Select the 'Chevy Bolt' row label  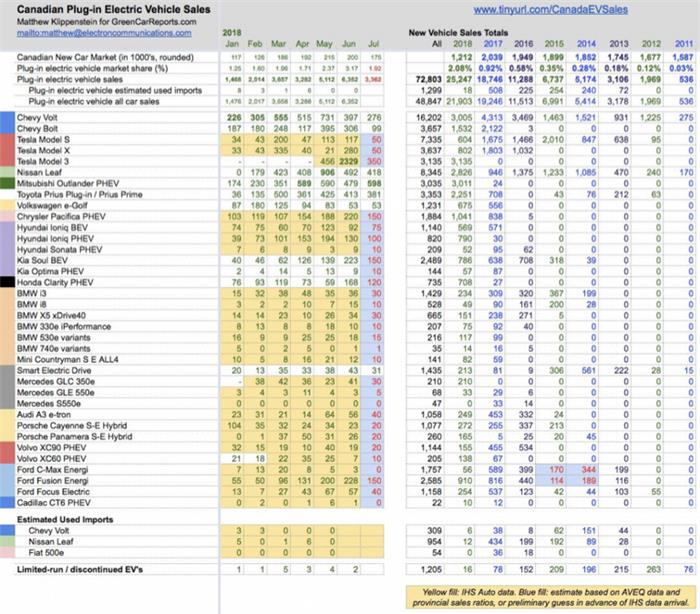coord(37,129)
